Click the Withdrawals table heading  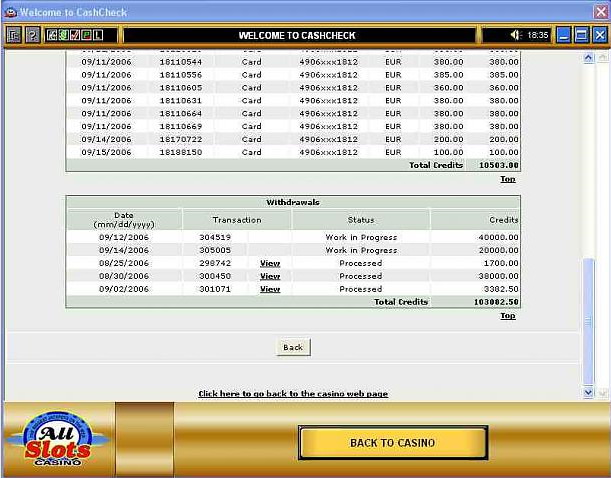(293, 202)
